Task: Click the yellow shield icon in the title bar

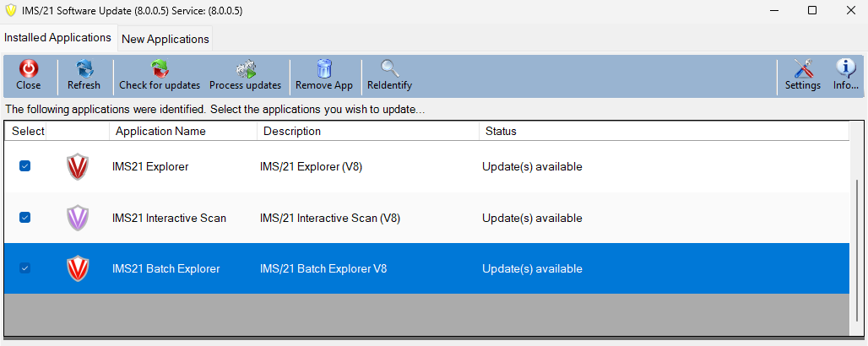Action: point(10,10)
